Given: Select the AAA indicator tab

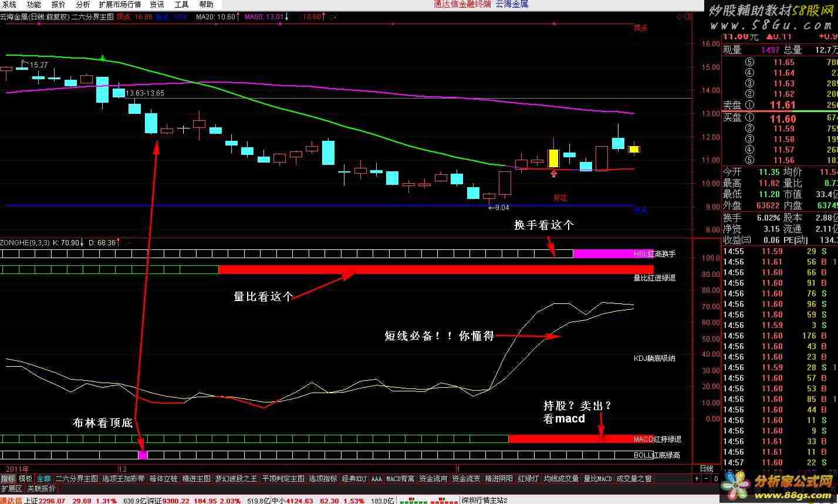Looking at the screenshot, I should click(x=376, y=479).
